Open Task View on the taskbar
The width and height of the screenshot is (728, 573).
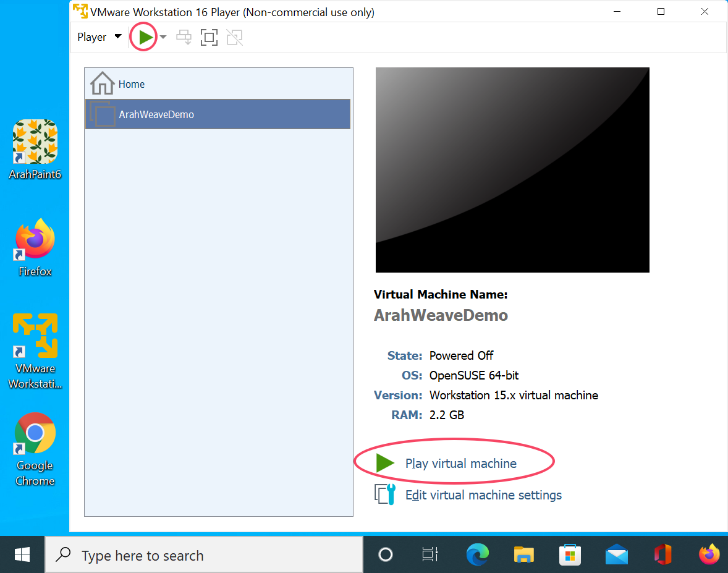430,555
